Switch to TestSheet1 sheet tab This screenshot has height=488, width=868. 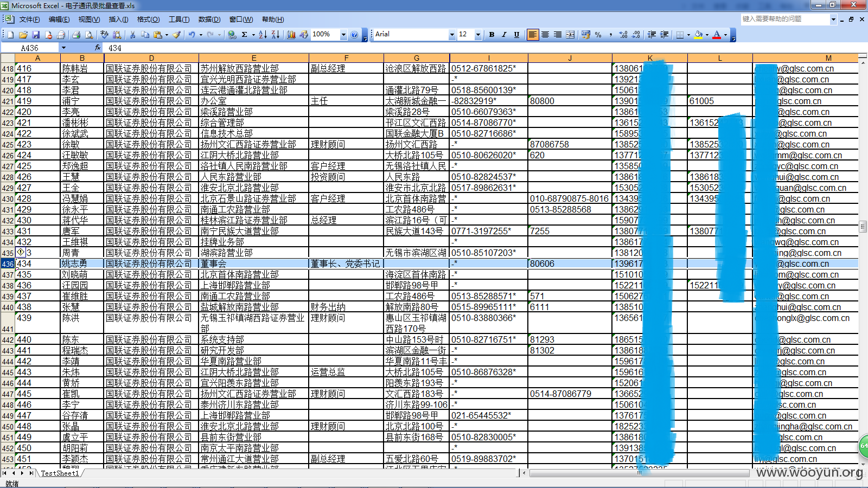[x=60, y=473]
